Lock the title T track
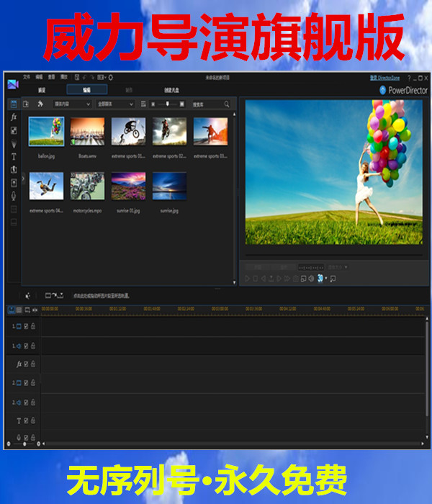Viewport: 432px width, 504px height. 33,420
